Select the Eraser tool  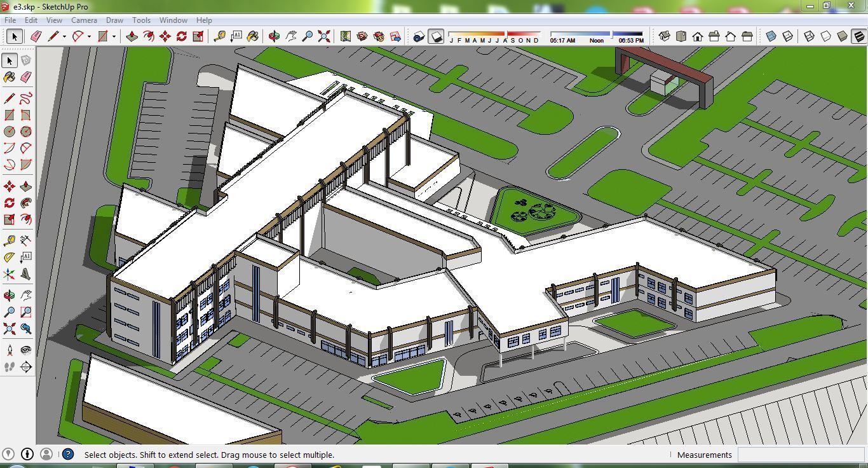click(36, 36)
